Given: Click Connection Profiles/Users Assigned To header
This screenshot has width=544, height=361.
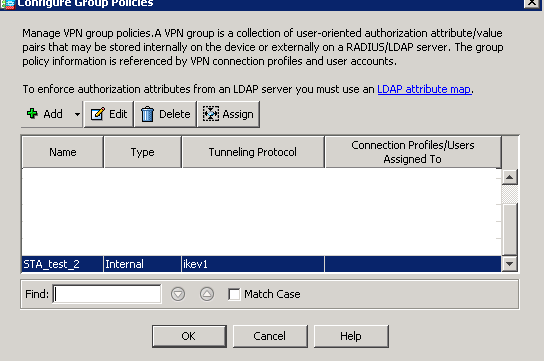Looking at the screenshot, I should [x=413, y=152].
